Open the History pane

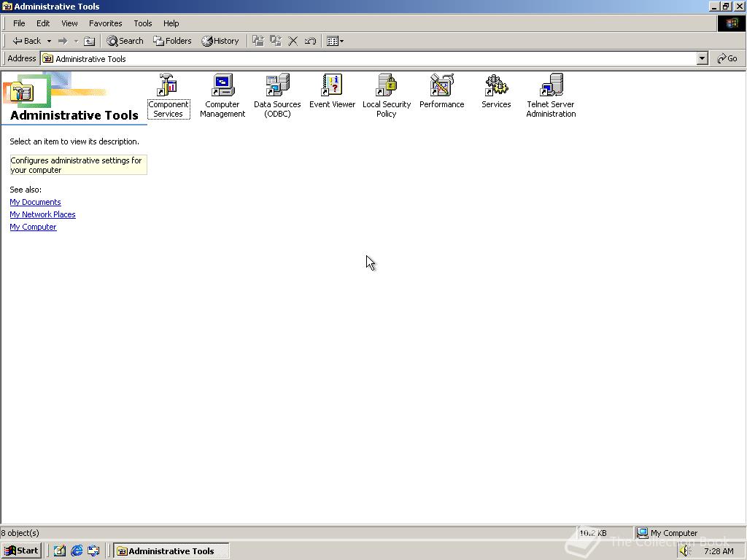pyautogui.click(x=220, y=41)
